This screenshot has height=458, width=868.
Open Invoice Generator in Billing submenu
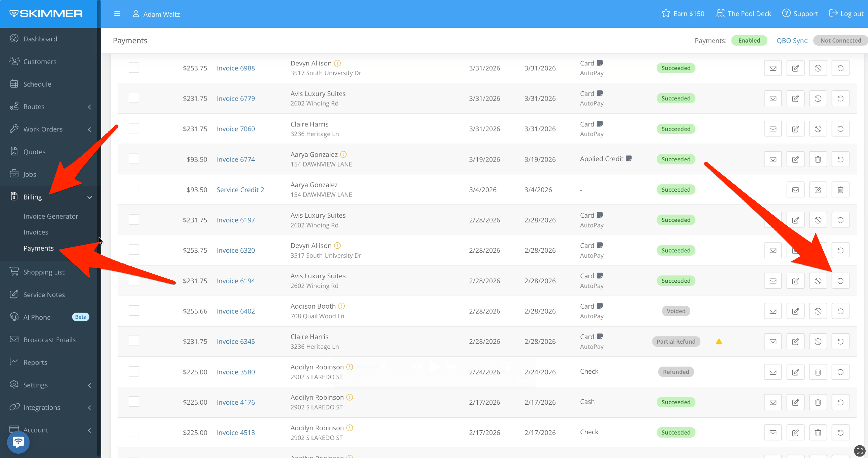pos(51,216)
